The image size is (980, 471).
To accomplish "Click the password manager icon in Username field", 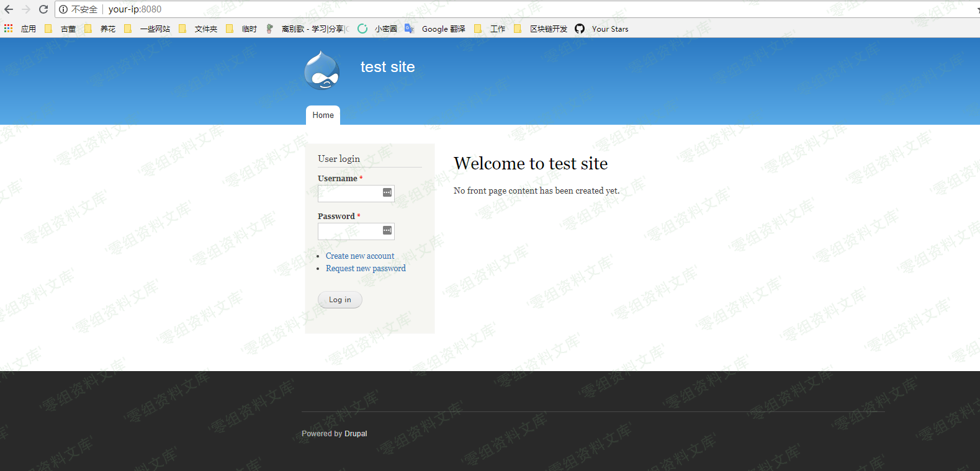I will click(387, 193).
